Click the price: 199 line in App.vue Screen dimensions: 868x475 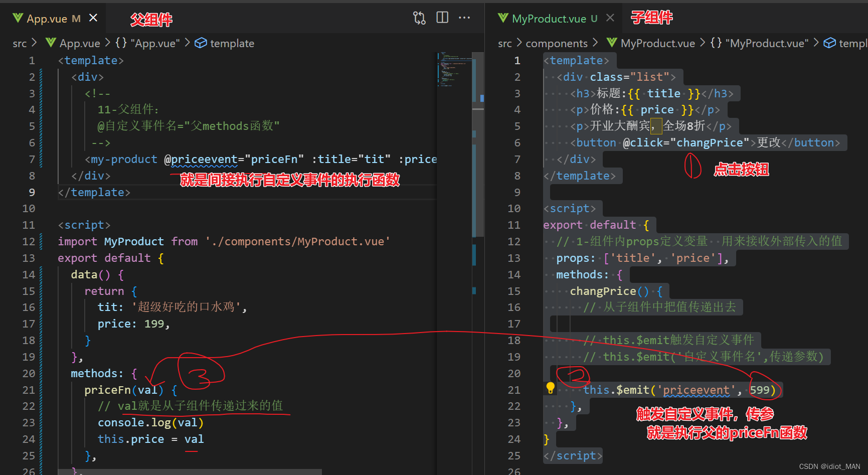point(134,324)
